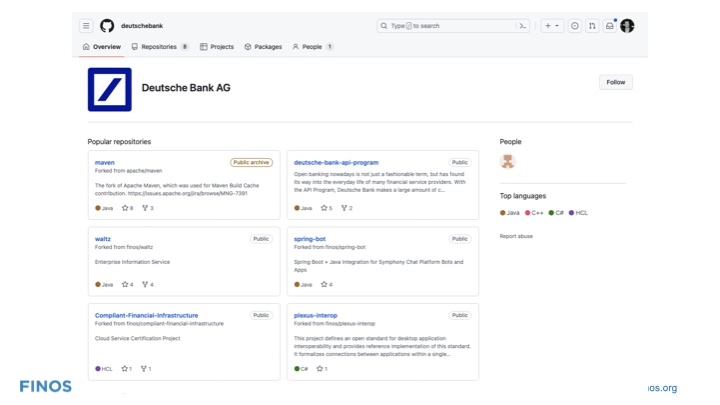Viewport: 720px width, 405px height.
Task: Click the GitHub octocat logo
Action: [107, 26]
